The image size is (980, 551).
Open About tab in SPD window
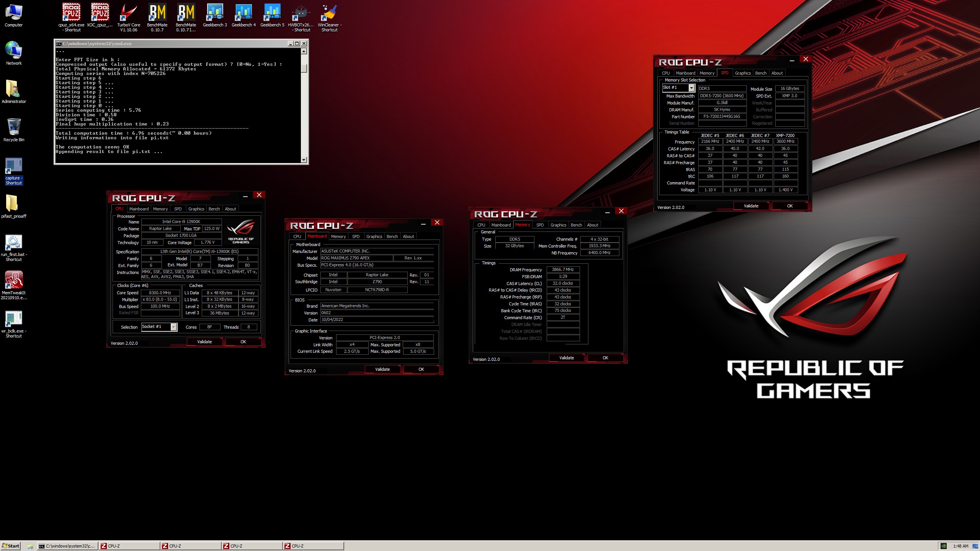coord(777,73)
